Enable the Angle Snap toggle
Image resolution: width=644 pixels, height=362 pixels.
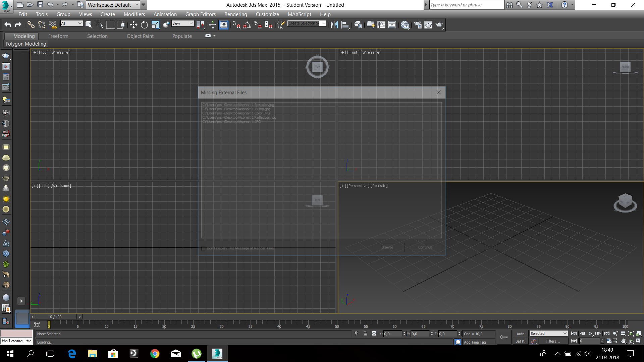(x=247, y=24)
